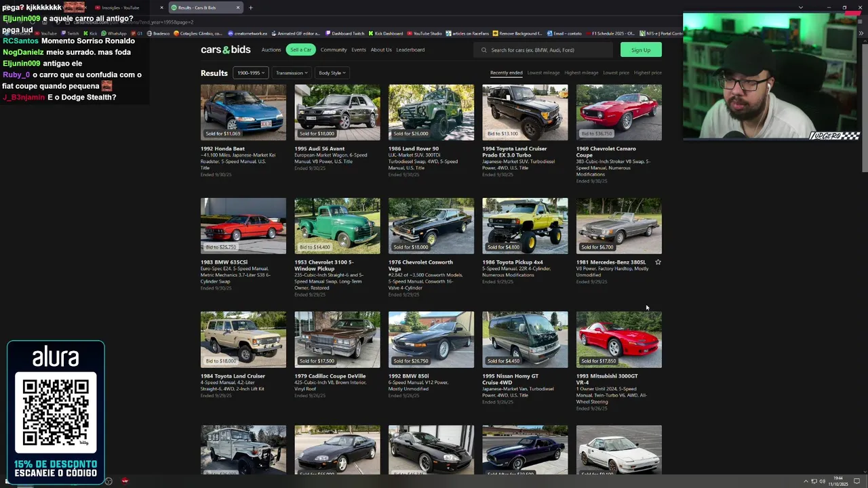This screenshot has width=868, height=488.
Task: Open the Remove Background bookmark
Action: [x=517, y=33]
